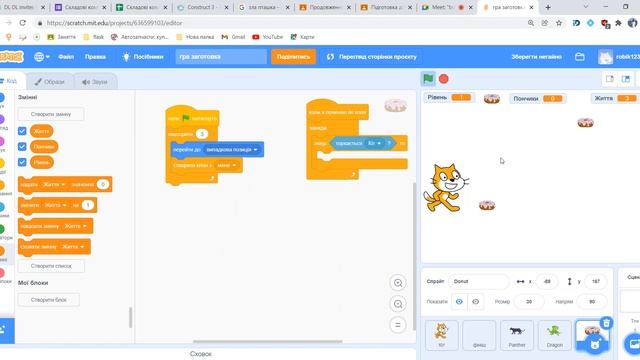Click the sprite y coordinate field
The width and height of the screenshot is (640, 360).
[596, 281]
